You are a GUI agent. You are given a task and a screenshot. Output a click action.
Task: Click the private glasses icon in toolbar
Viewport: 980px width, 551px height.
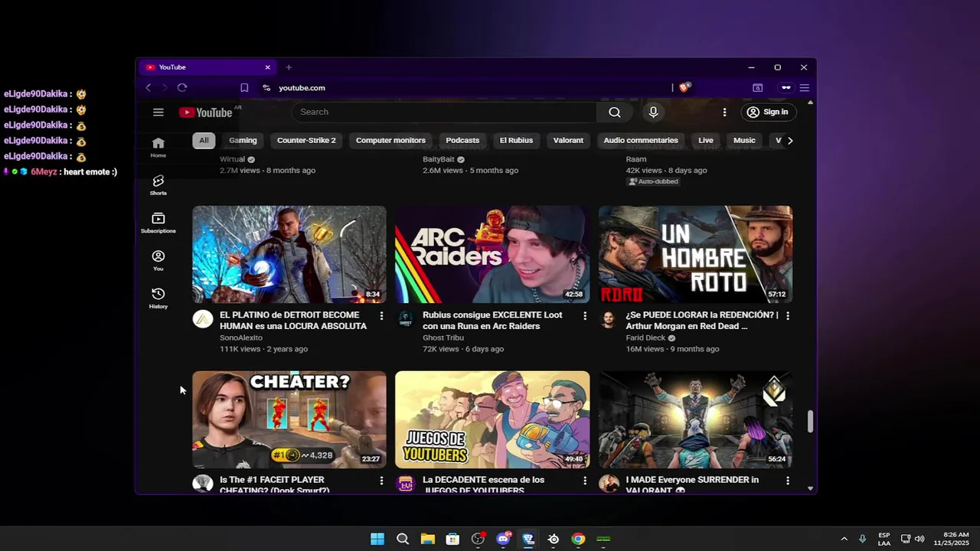[x=786, y=88]
